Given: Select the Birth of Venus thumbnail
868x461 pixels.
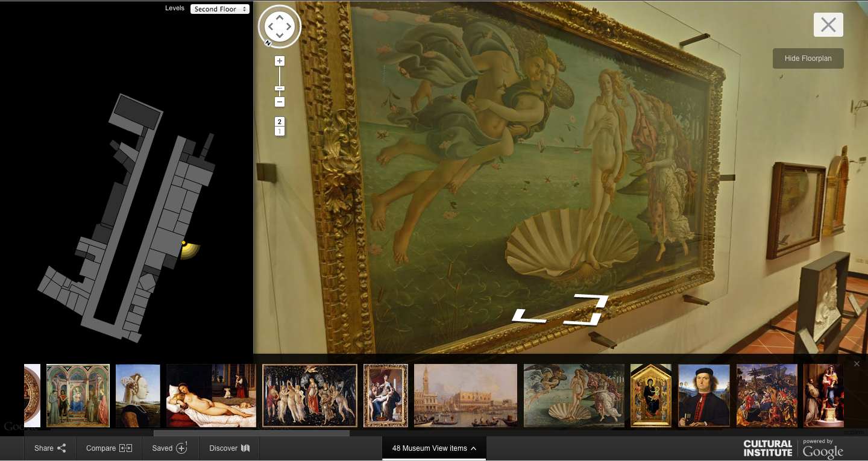Looking at the screenshot, I should (574, 395).
